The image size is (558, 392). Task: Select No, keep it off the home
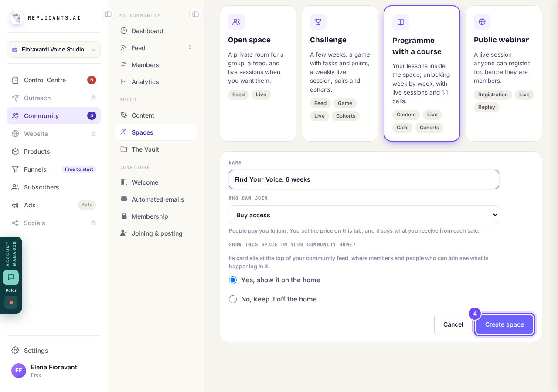pyautogui.click(x=233, y=299)
